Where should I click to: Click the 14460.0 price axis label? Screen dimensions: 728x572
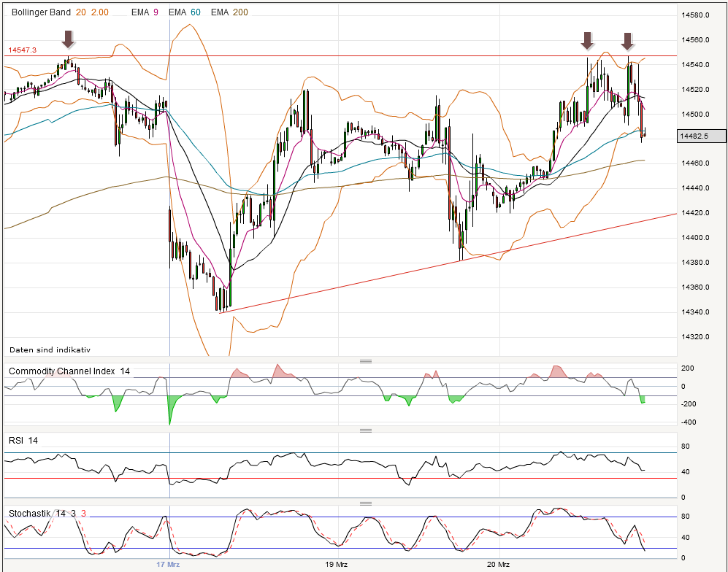click(695, 163)
